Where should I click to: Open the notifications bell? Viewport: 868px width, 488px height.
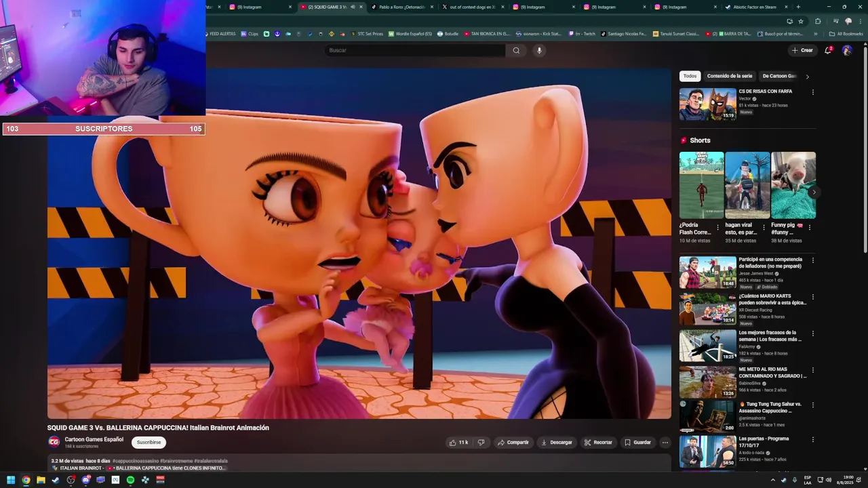tap(828, 50)
